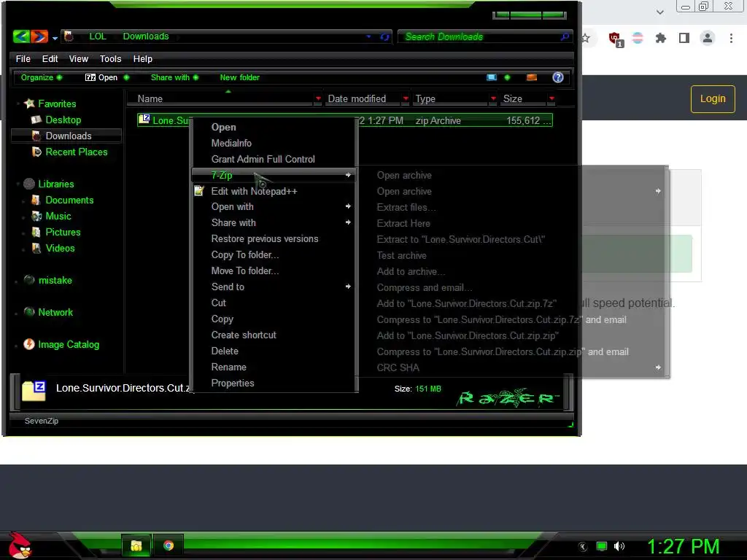Open the Documents library
This screenshot has height=560, width=747.
[69, 200]
